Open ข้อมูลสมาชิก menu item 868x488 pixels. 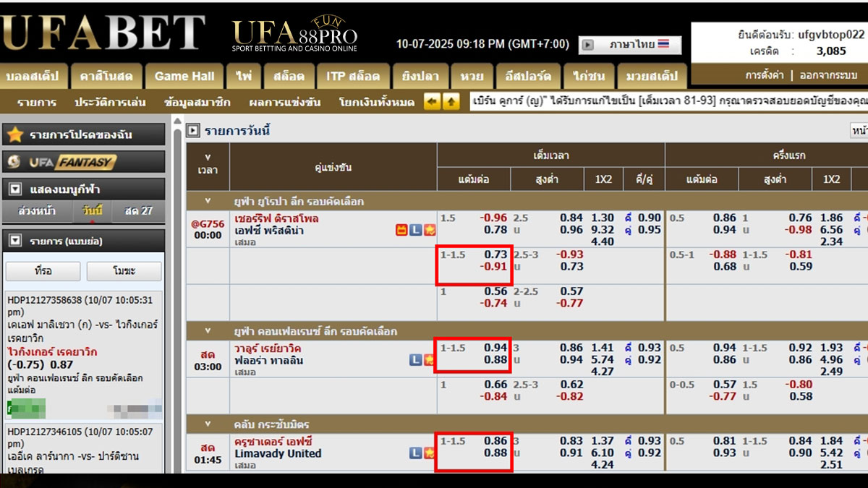pyautogui.click(x=197, y=102)
